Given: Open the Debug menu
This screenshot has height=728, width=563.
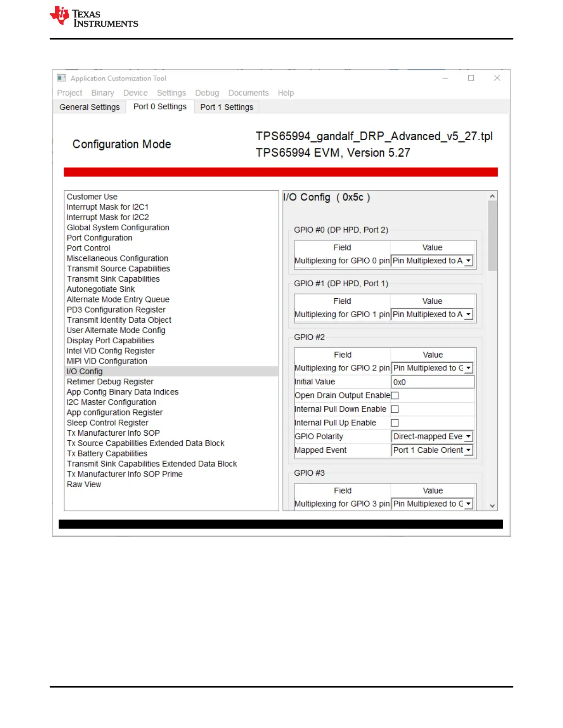Looking at the screenshot, I should coord(207,93).
